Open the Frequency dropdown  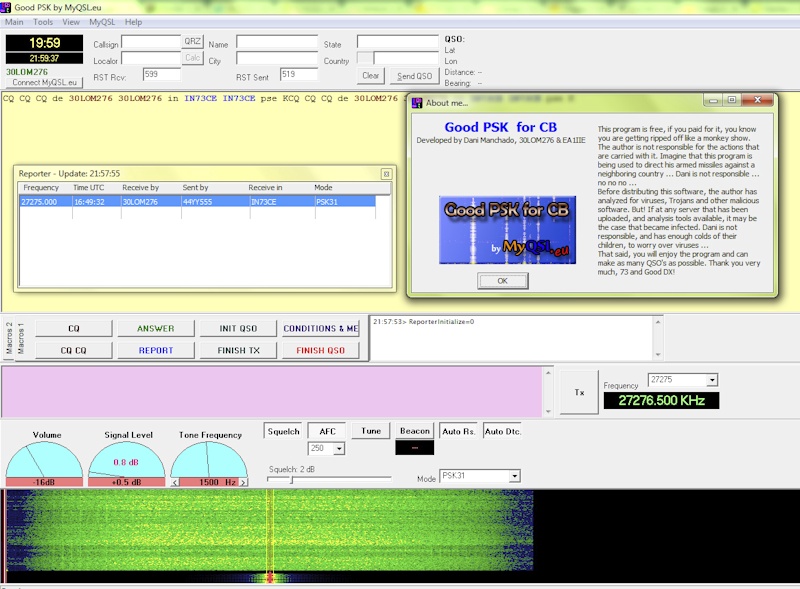712,380
